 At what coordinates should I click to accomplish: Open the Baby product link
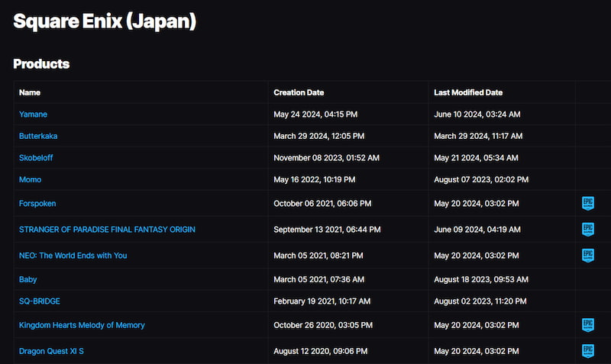pos(27,279)
